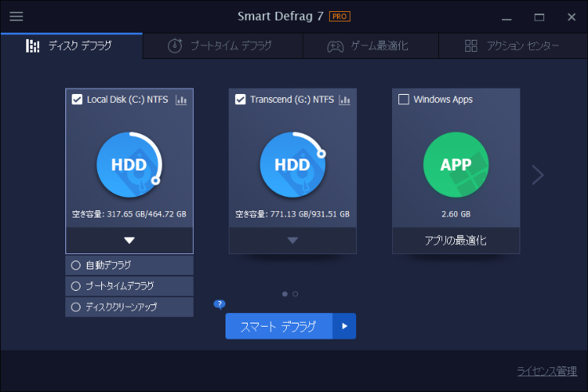Select the second page indicator dot
This screenshot has width=588, height=392.
[x=296, y=294]
